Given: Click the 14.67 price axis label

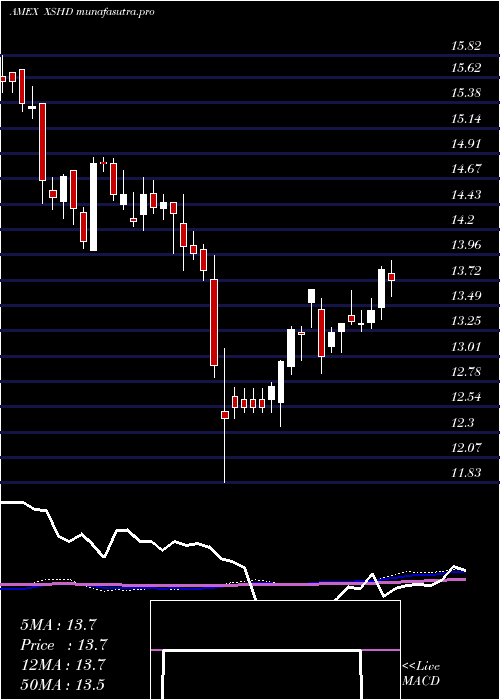Looking at the screenshot, I should pos(466,169).
